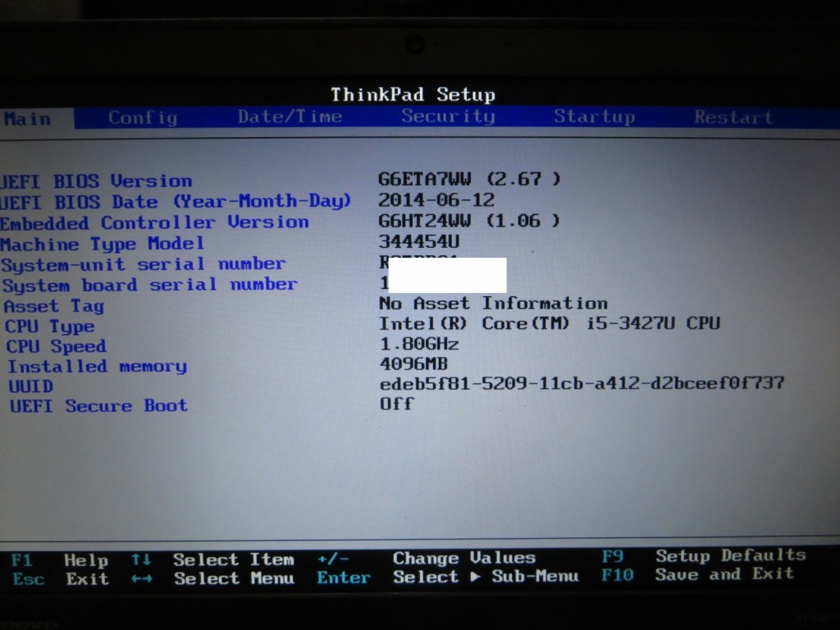
Task: Click the F10 key hint
Action: click(617, 575)
